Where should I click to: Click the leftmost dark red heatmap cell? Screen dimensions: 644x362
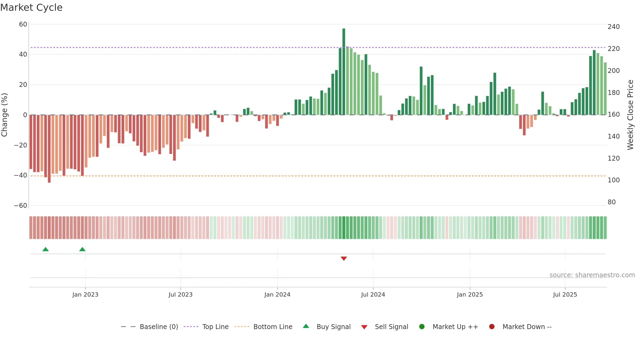point(31,228)
